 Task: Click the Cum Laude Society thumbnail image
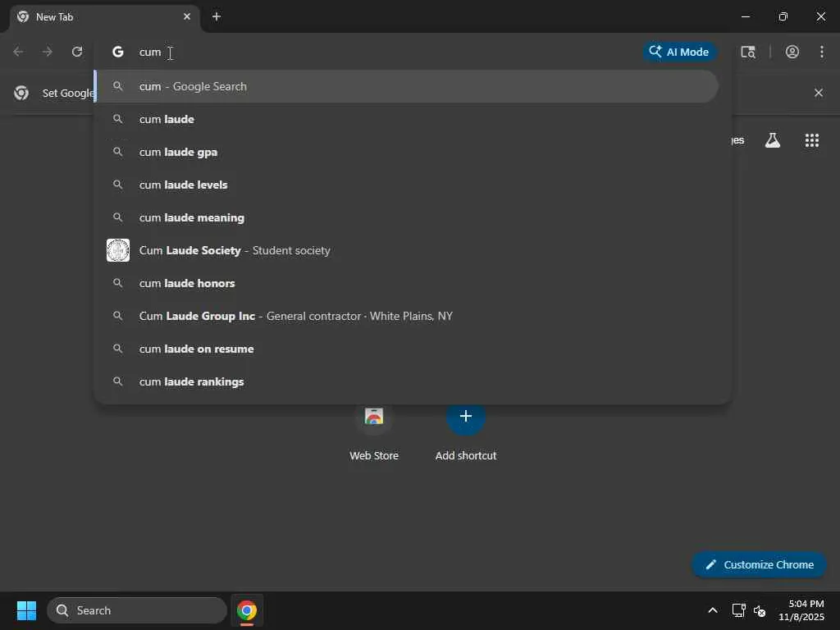coord(118,250)
